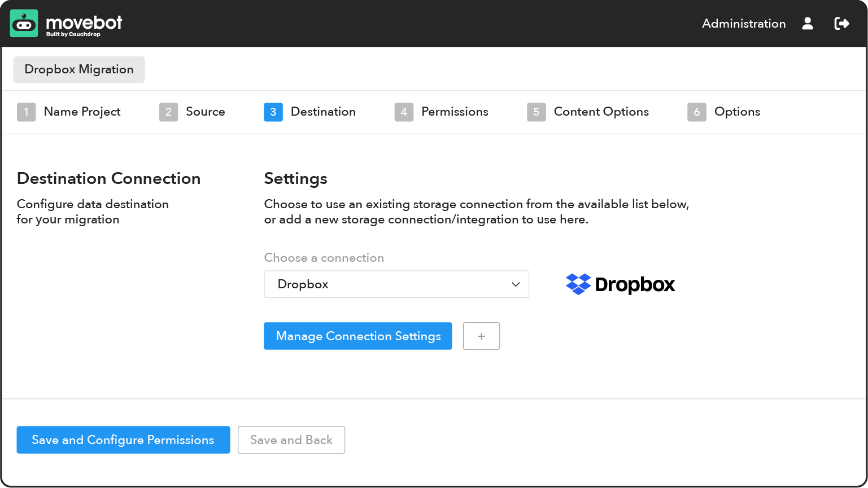Go to the Source step

tap(205, 112)
